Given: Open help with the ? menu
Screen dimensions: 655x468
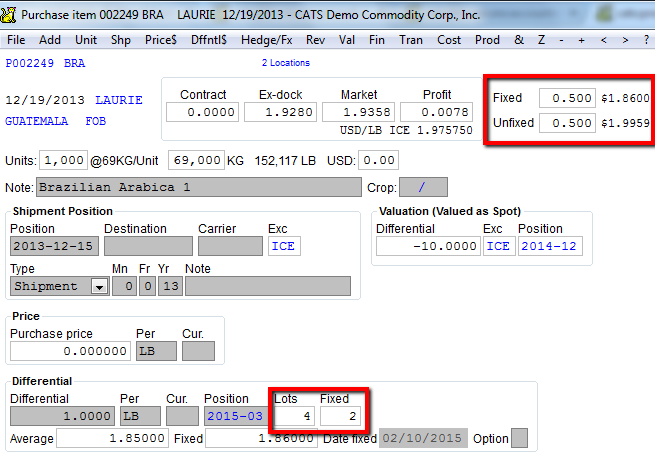Looking at the screenshot, I should pos(646,40).
